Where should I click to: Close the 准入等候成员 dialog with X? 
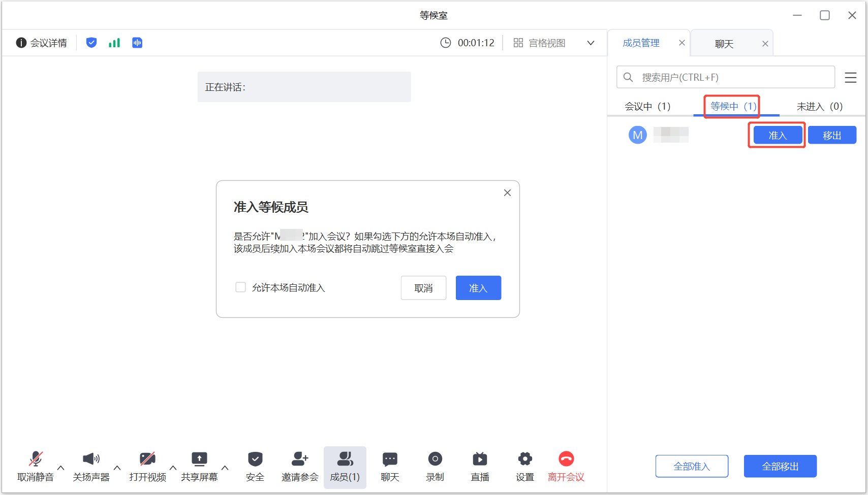coord(507,192)
